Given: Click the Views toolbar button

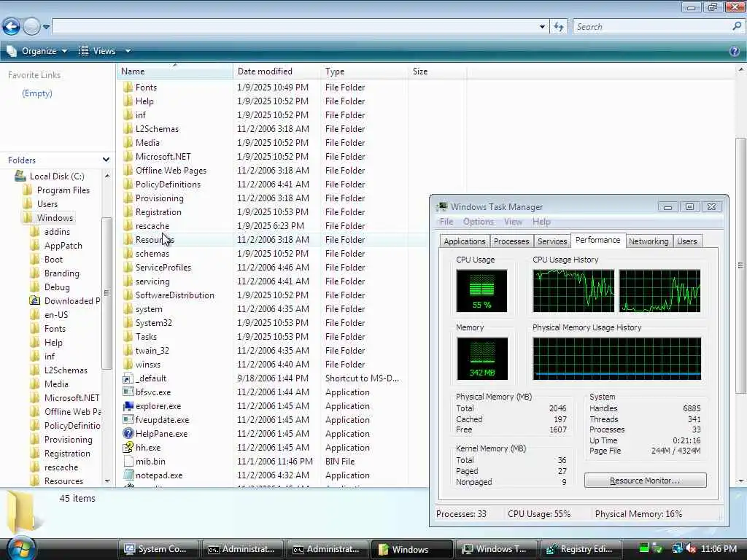Looking at the screenshot, I should pos(97,51).
